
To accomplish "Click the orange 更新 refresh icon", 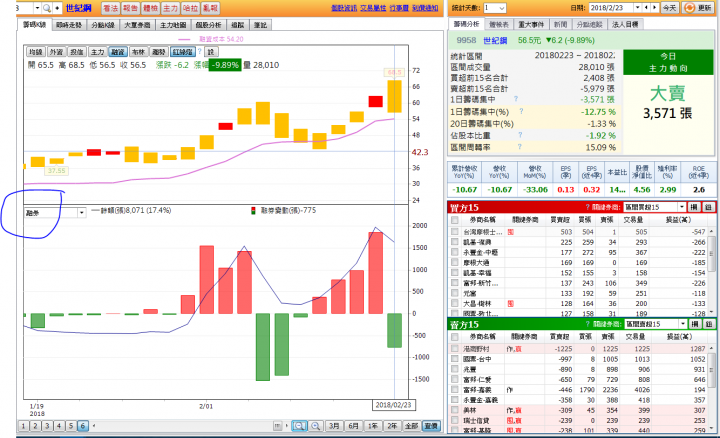I will (689, 8).
